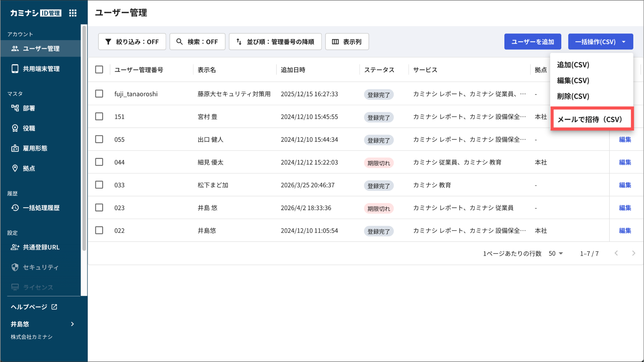This screenshot has width=644, height=362.
Task: Open 一括処理履歴 history icon
Action: tap(15, 208)
